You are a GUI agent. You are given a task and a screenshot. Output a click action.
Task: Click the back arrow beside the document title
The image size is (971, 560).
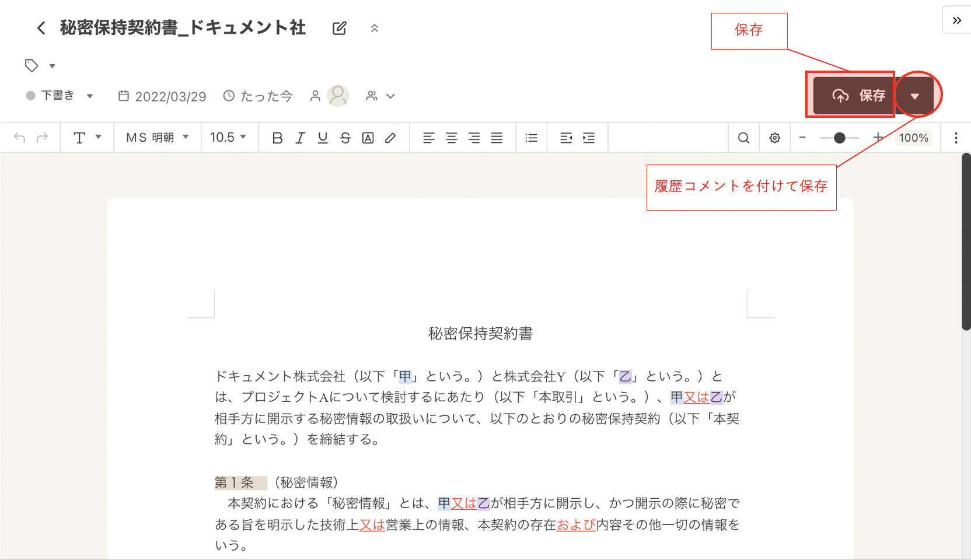[41, 28]
